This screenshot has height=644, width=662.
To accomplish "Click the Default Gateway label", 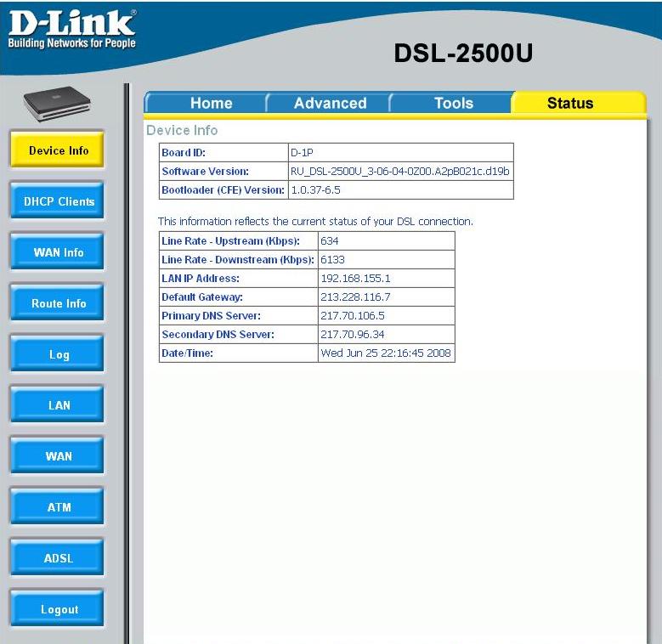I will tap(201, 297).
